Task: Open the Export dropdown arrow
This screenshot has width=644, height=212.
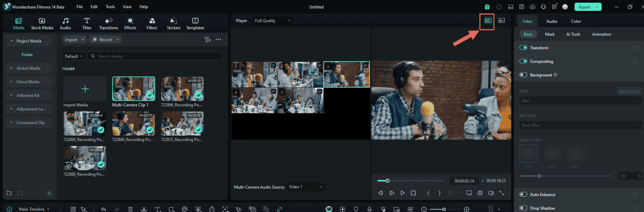Action: coord(597,7)
